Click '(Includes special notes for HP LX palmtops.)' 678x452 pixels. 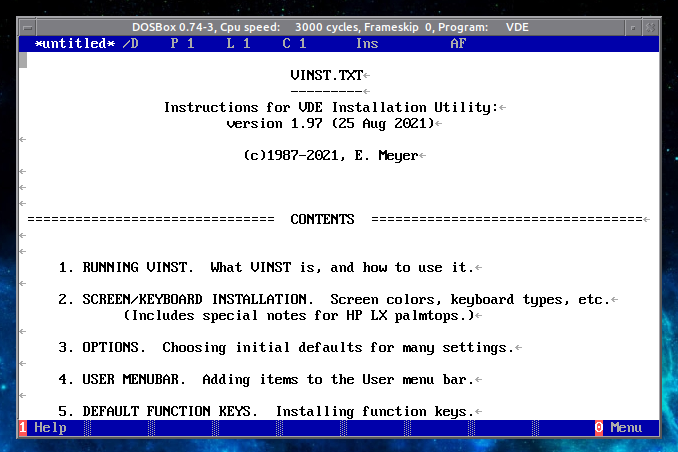(x=298, y=315)
